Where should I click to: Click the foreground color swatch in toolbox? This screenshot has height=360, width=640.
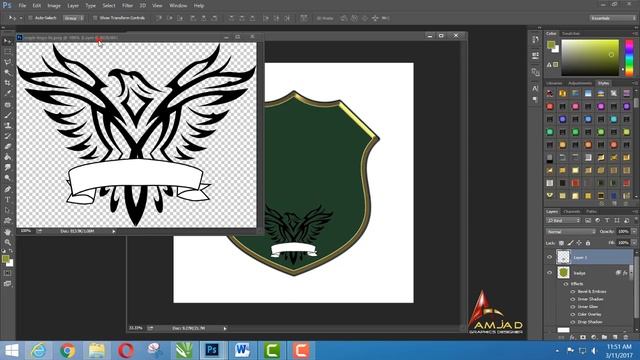(5, 259)
